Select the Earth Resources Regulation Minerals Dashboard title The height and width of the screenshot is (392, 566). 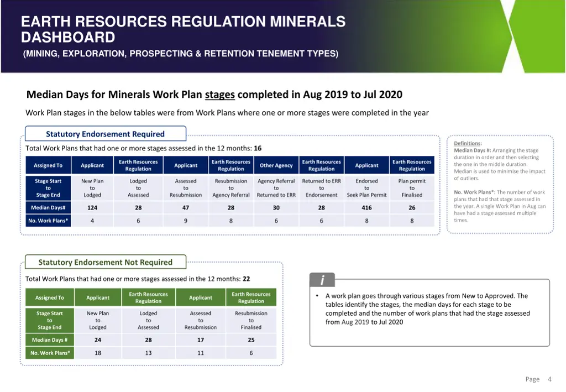pos(184,29)
